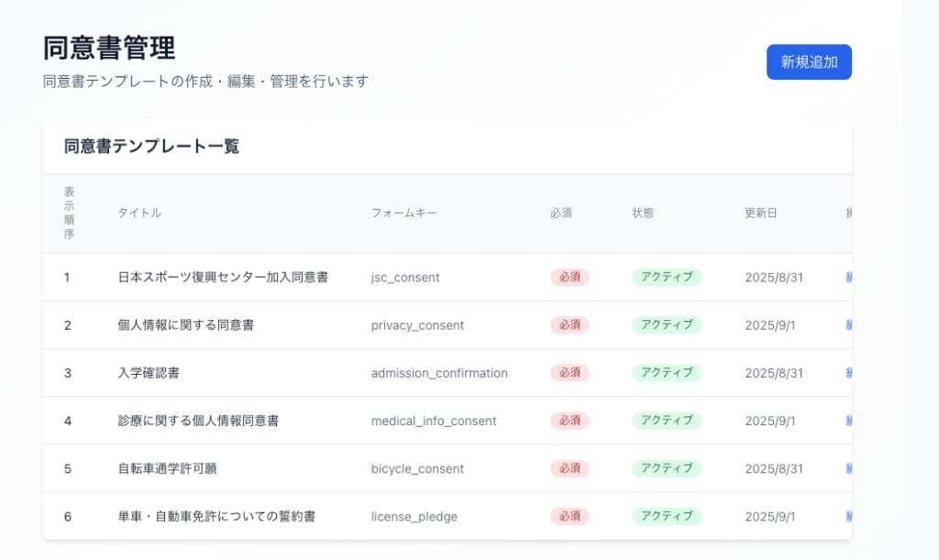Click the 状態 column header
Screen dimensions: 939x560
[643, 212]
